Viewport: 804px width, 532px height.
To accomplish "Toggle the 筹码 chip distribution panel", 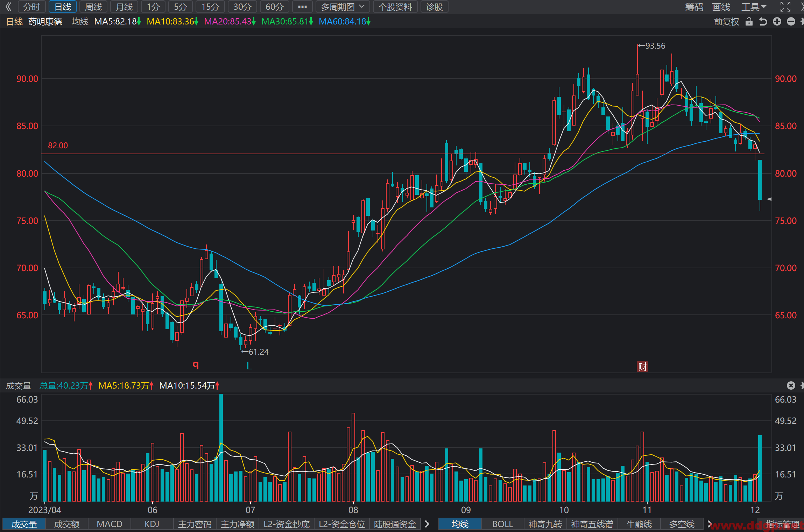I will 694,7.
